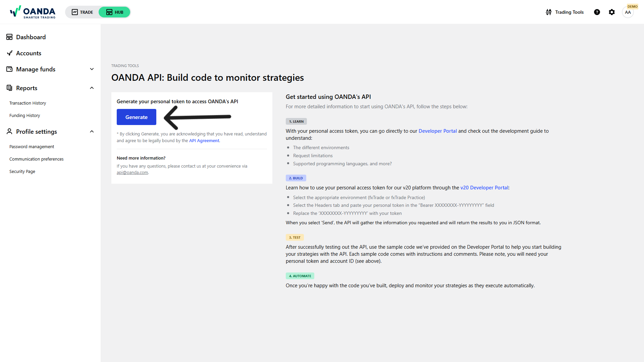Click the Profile settings person icon
644x362 pixels.
click(9, 131)
